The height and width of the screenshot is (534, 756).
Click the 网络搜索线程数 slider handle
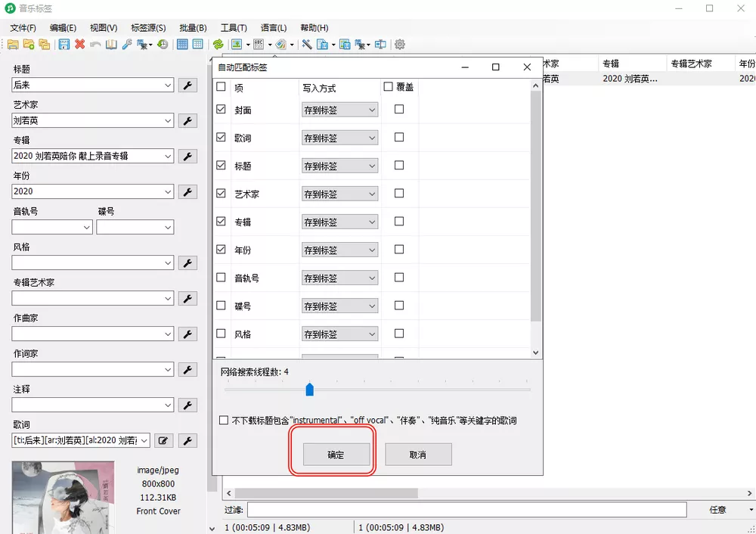click(x=309, y=390)
